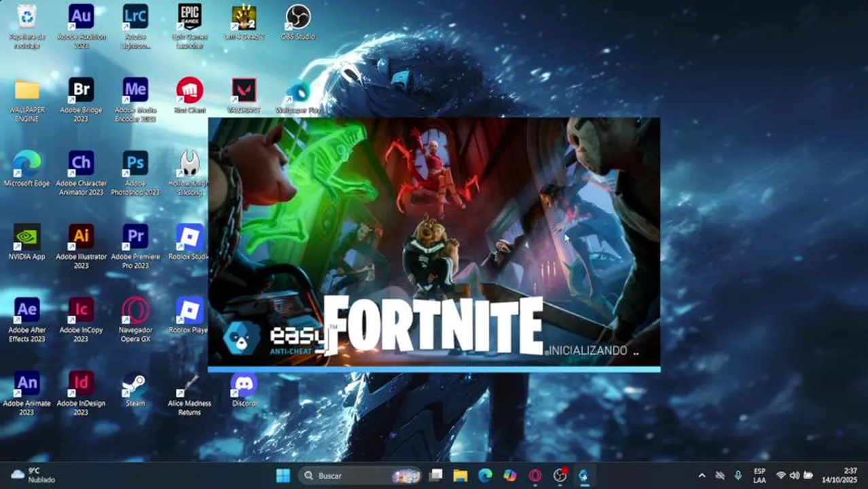
Task: Open the WALLPAPER ENGINE folder
Action: click(x=27, y=100)
